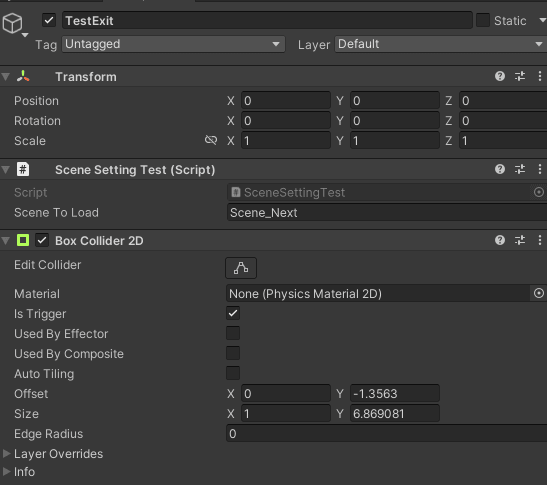Click the Scene Setting Test script icon

[23, 170]
